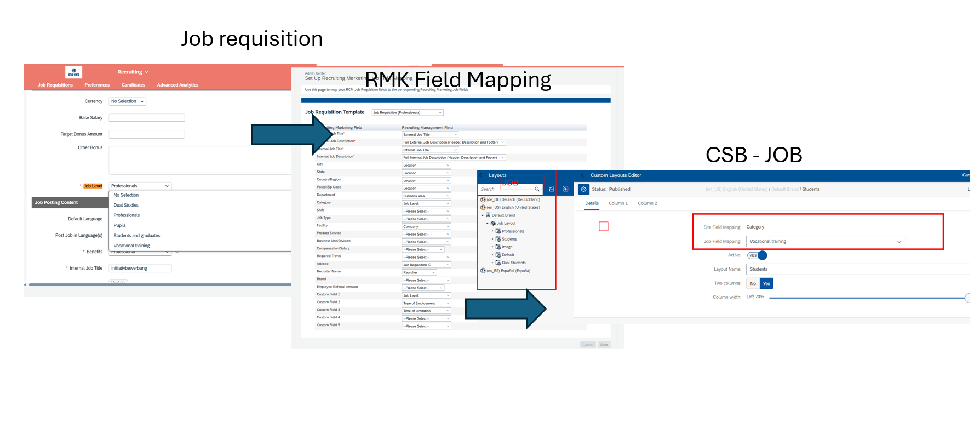The width and height of the screenshot is (980, 439).
Task: Select Yes for Two columns
Action: tap(766, 283)
